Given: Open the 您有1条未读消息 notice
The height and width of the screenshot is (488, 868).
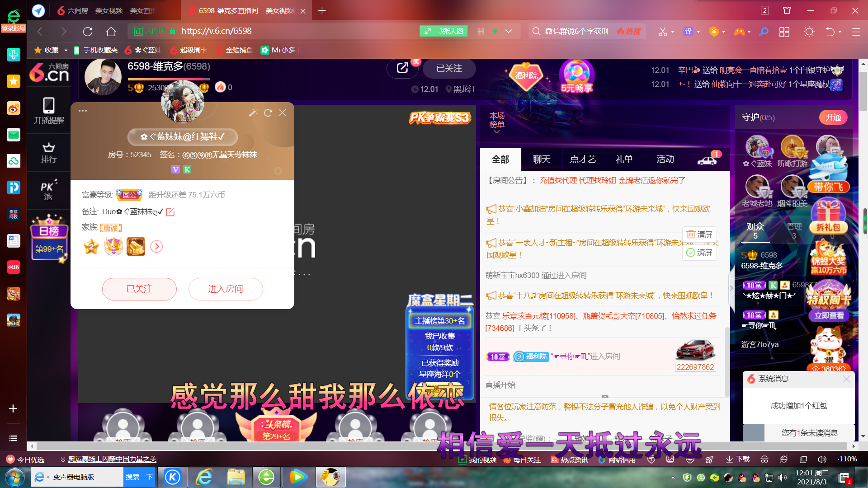Looking at the screenshot, I should (x=809, y=433).
